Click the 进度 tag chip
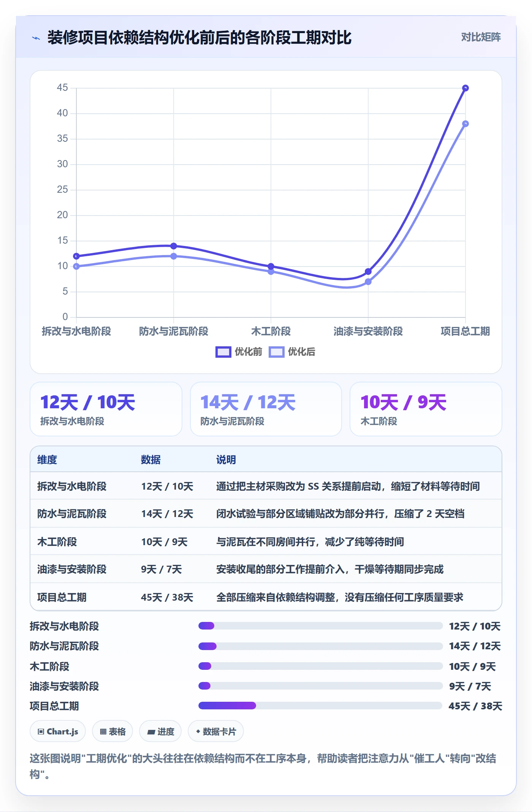The height and width of the screenshot is (812, 532). (x=160, y=731)
